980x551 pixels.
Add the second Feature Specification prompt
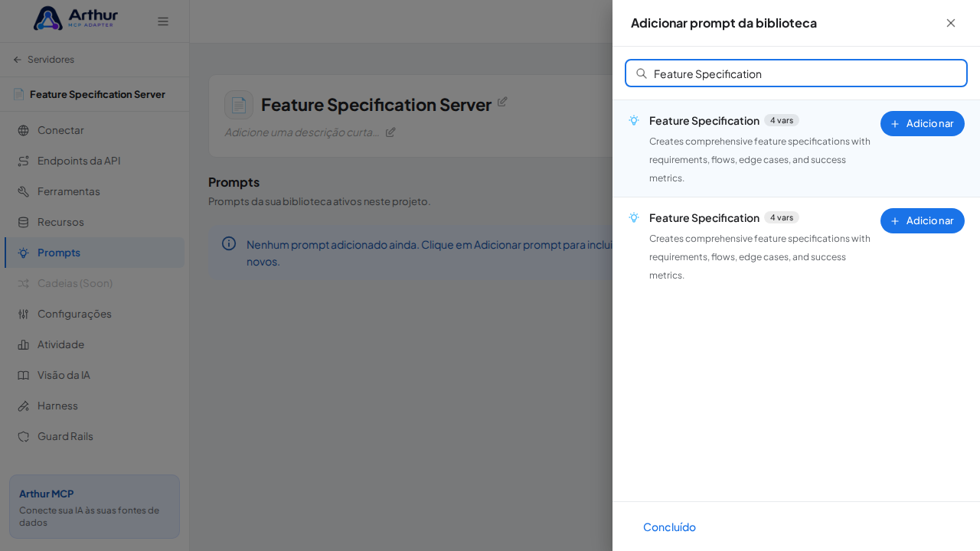click(923, 220)
